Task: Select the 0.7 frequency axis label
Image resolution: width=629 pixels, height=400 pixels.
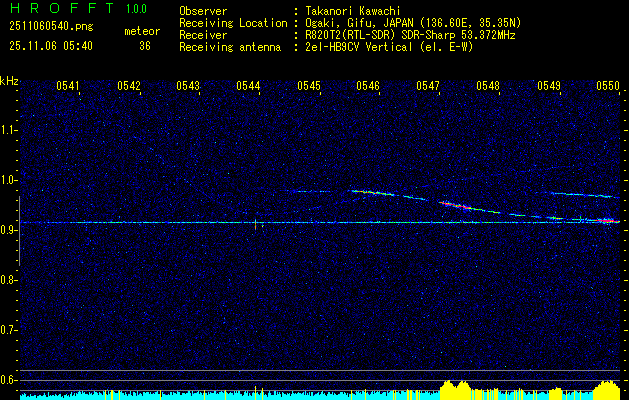Action: click(x=9, y=329)
